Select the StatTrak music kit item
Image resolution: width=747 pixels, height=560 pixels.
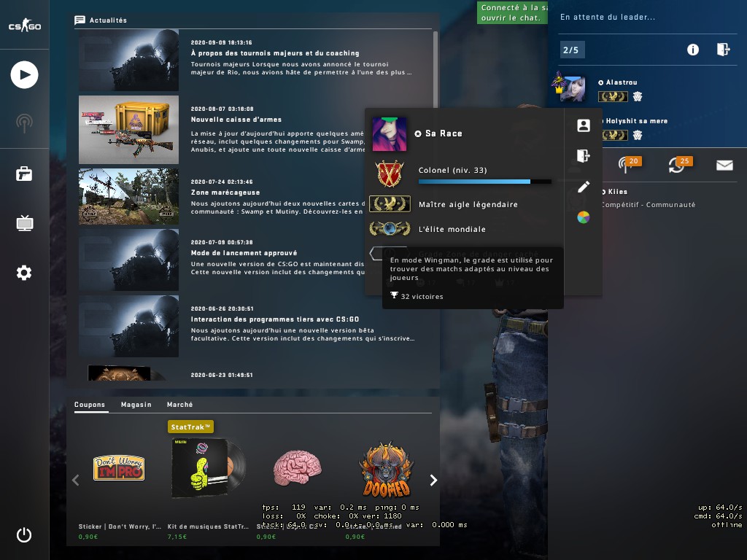pos(208,467)
